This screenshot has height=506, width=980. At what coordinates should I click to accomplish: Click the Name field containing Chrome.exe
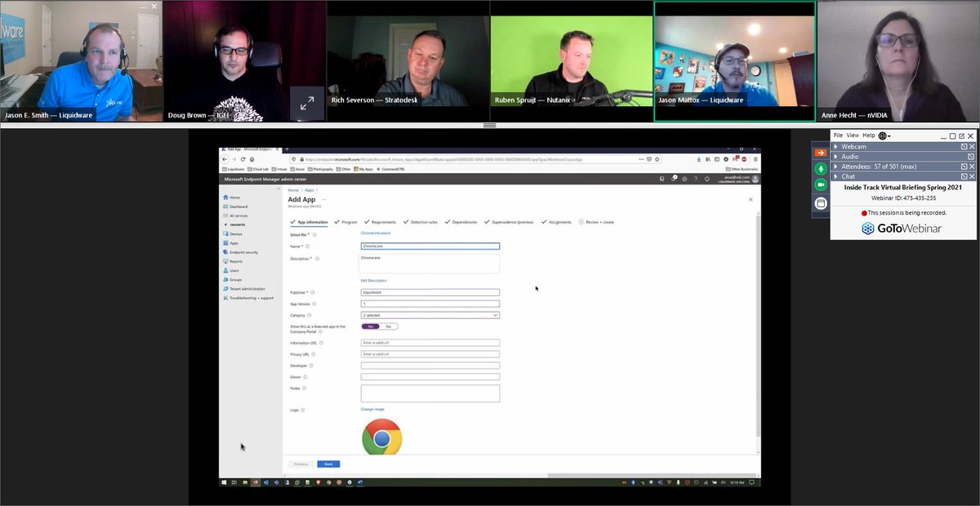point(430,246)
